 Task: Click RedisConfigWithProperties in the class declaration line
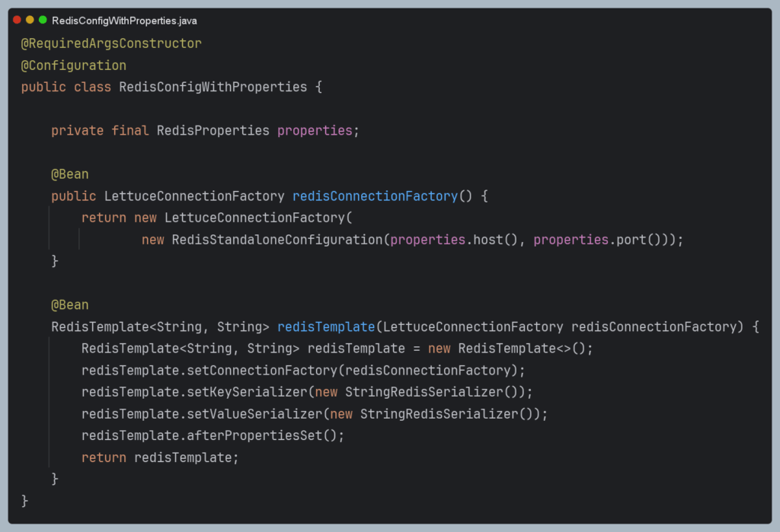point(213,87)
